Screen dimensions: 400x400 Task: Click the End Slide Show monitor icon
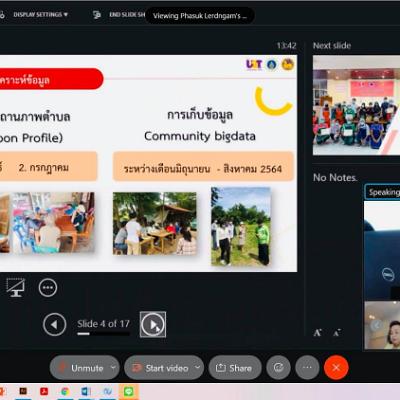tap(97, 15)
